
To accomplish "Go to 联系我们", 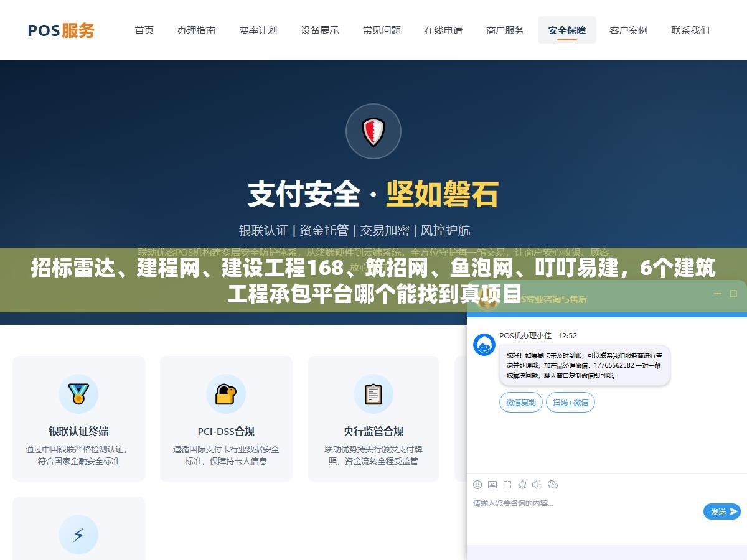I will (690, 30).
